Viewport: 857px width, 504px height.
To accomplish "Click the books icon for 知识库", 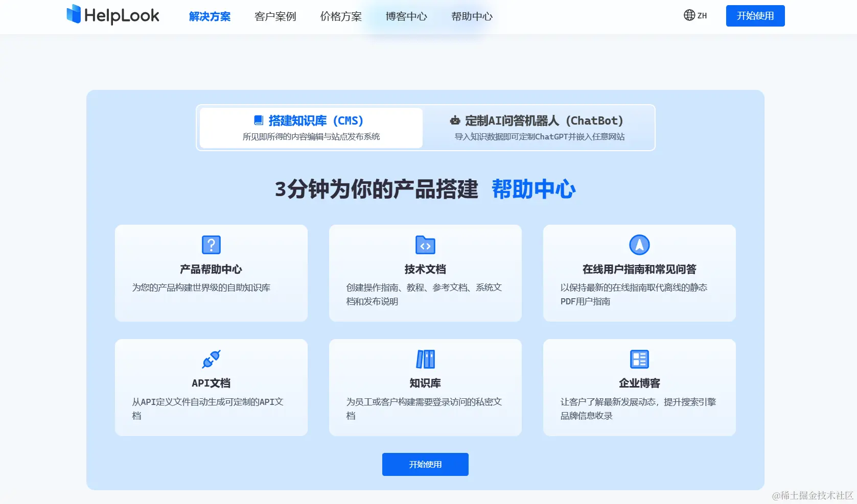I will (x=425, y=359).
